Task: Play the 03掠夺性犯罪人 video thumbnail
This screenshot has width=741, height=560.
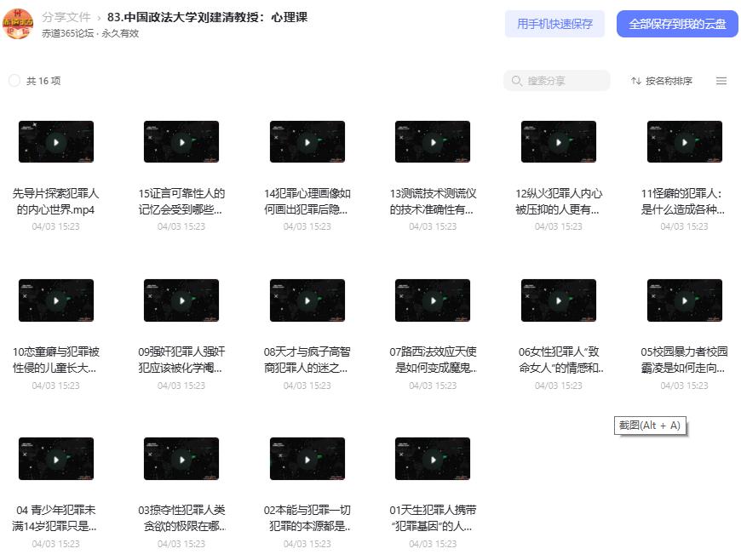Action: click(x=181, y=459)
